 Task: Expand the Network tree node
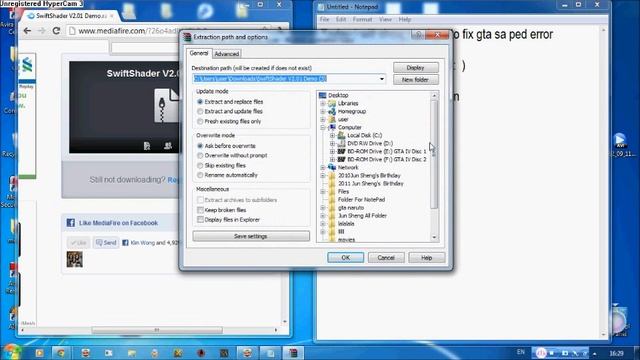(323, 167)
